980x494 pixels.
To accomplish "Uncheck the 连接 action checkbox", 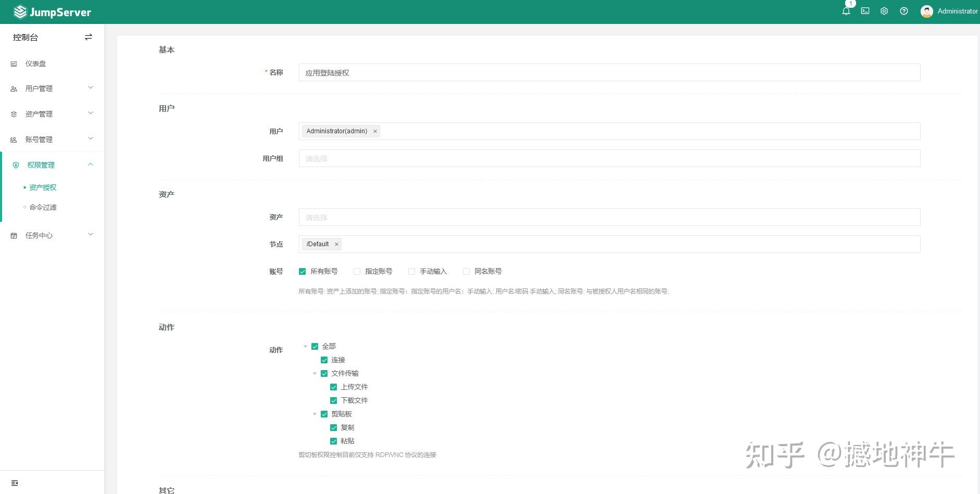I will coord(324,360).
